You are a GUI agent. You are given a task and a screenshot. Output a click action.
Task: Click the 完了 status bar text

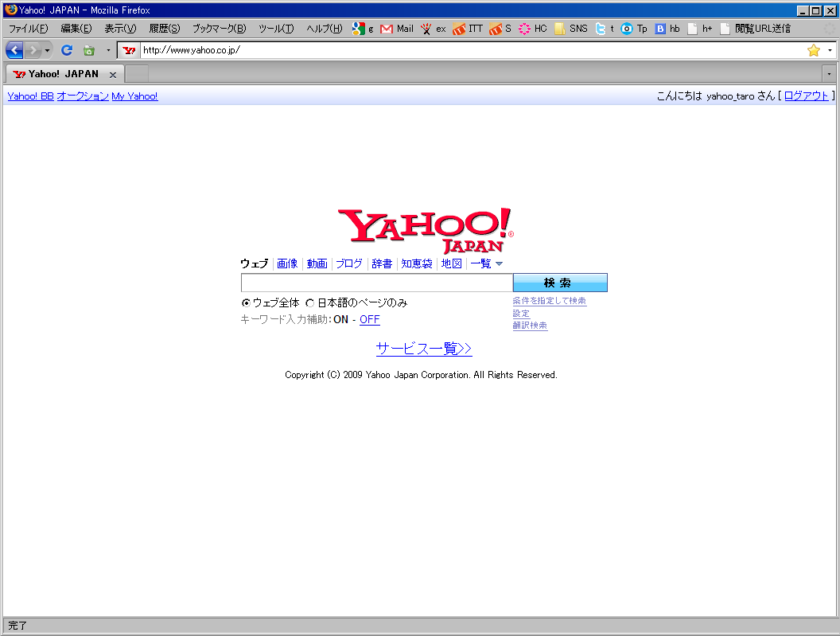click(17, 626)
